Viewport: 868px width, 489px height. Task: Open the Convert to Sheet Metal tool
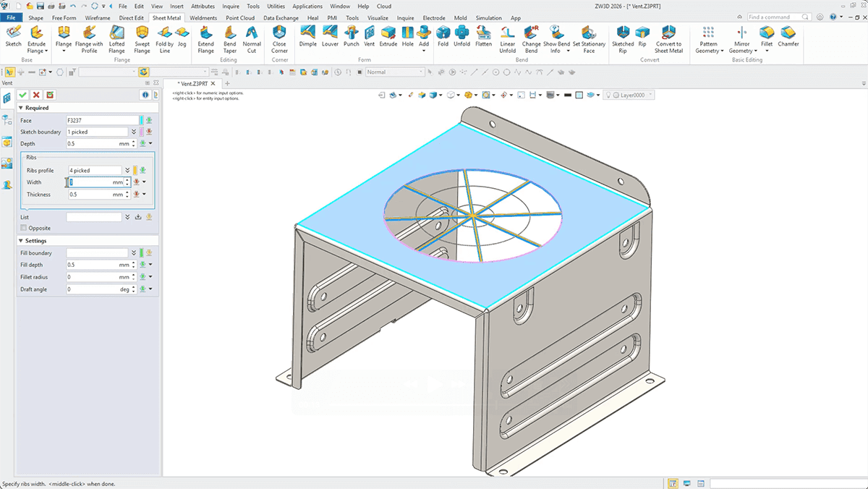click(668, 36)
